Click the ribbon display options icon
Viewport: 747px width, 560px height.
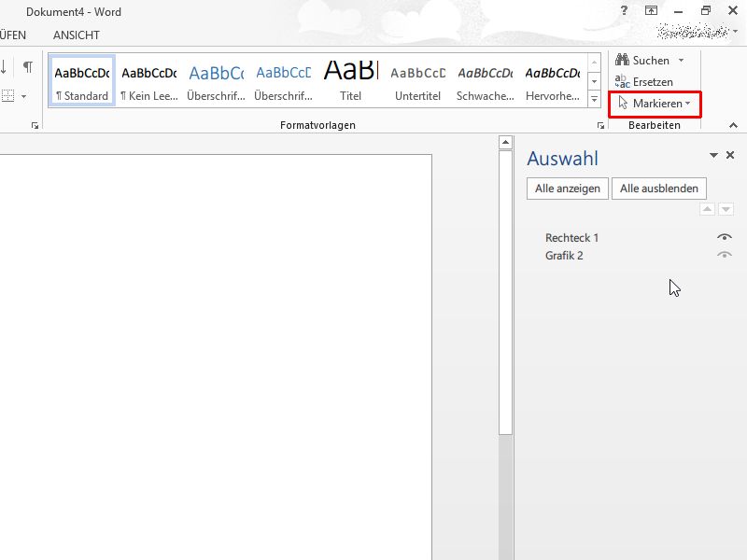[651, 10]
